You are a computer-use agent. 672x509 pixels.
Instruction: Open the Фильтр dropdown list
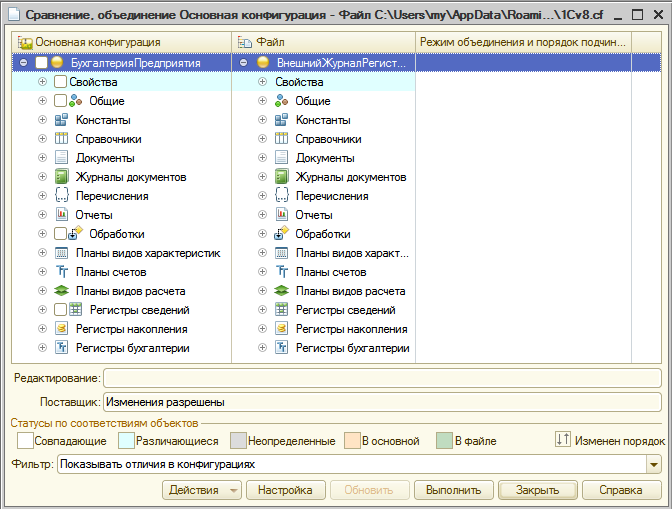click(x=654, y=464)
